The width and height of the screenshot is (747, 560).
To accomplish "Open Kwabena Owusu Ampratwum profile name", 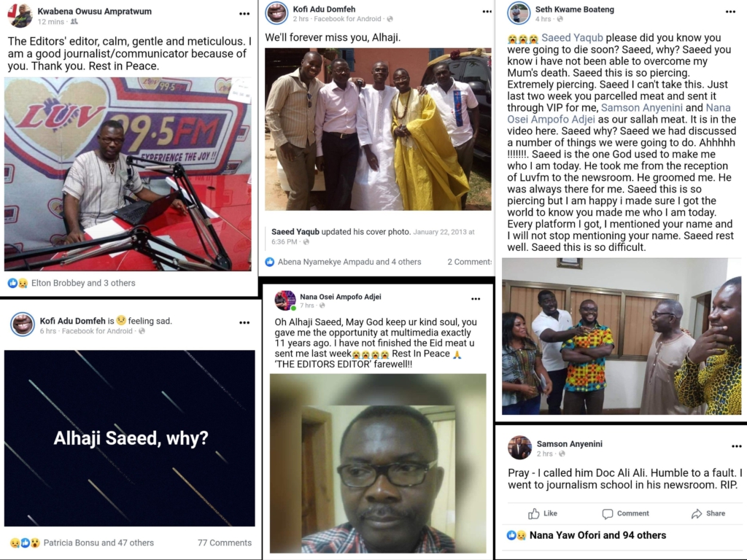I will click(94, 12).
